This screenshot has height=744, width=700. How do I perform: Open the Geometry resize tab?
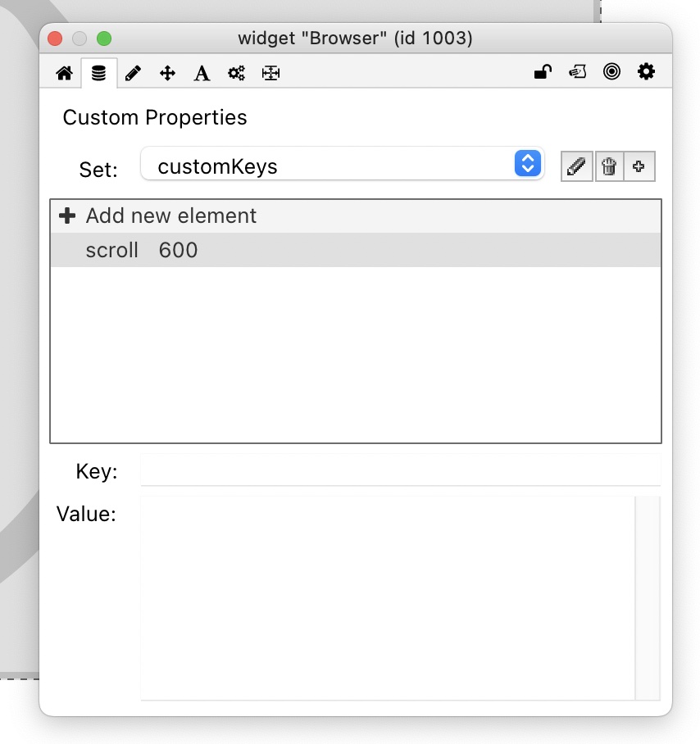270,73
